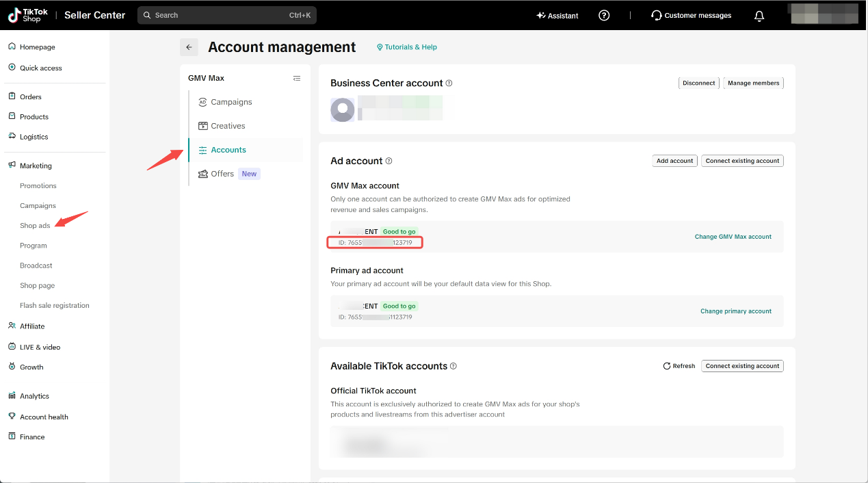Click the info icon next to Ad account
This screenshot has width=868, height=483.
[389, 161]
